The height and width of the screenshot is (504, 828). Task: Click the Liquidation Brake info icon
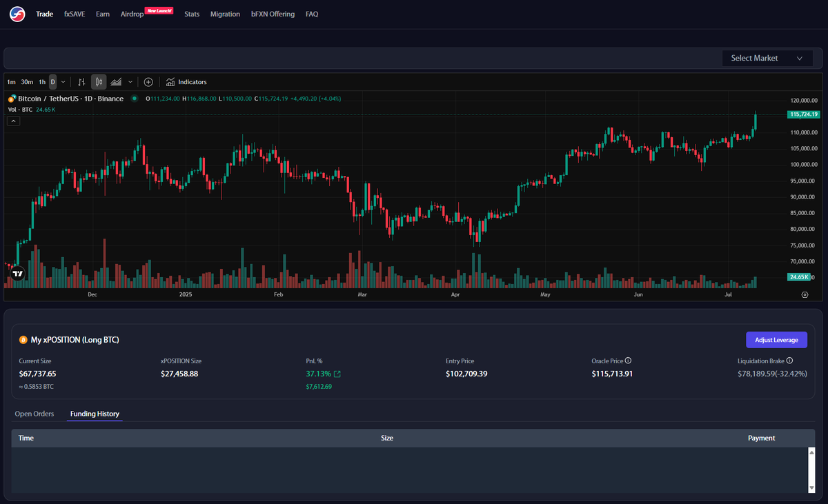(x=789, y=361)
